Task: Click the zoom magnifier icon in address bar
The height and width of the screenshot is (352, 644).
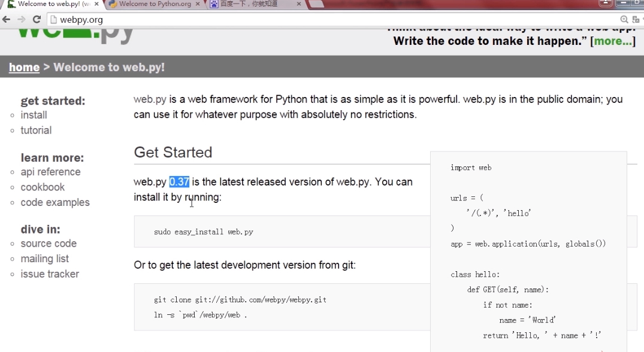Action: pyautogui.click(x=624, y=19)
